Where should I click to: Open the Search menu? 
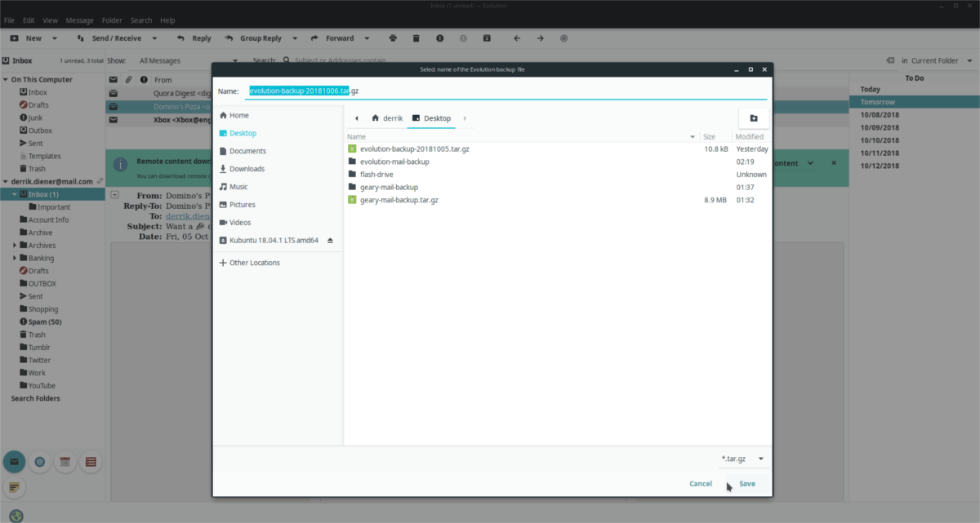point(141,20)
